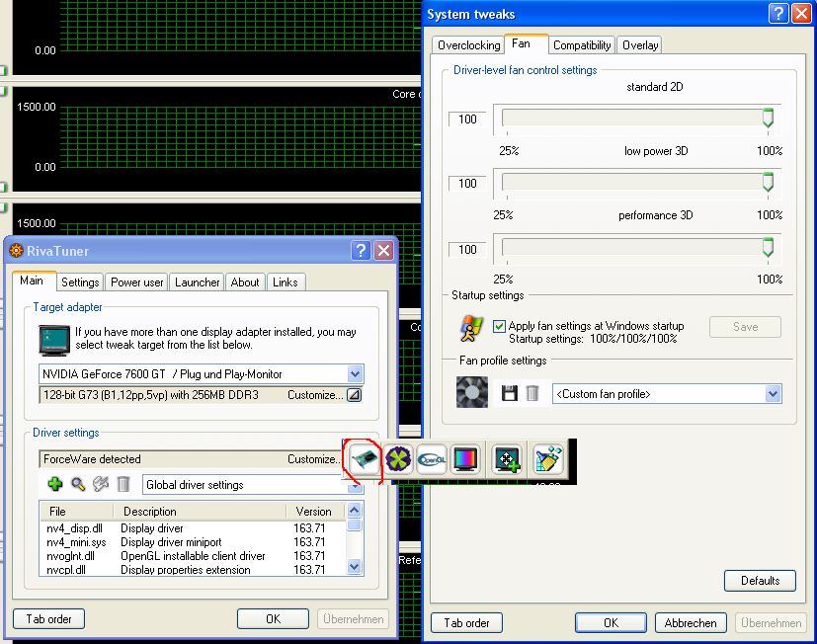Screen dimensions: 817x644
Task: Open the Custom fan profile dropdown
Action: (x=774, y=394)
